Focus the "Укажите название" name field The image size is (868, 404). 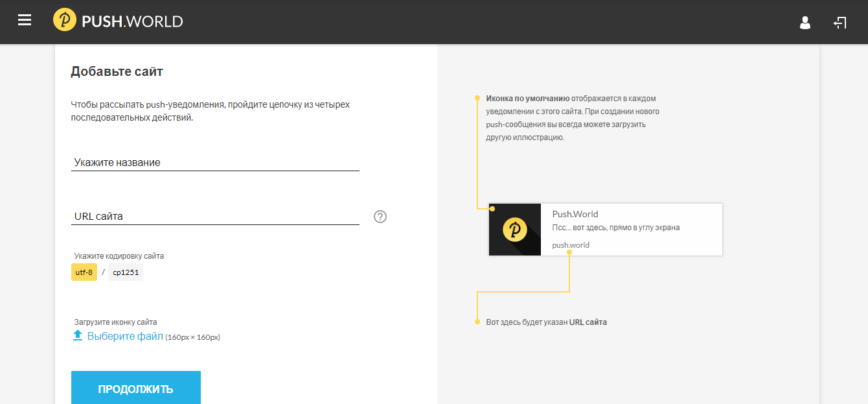[x=215, y=162]
